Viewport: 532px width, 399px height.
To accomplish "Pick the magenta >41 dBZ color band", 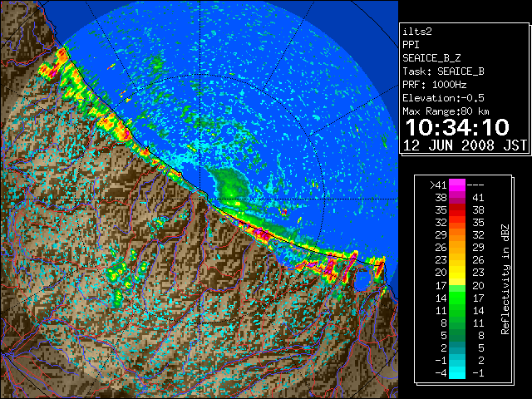I will pyautogui.click(x=457, y=185).
